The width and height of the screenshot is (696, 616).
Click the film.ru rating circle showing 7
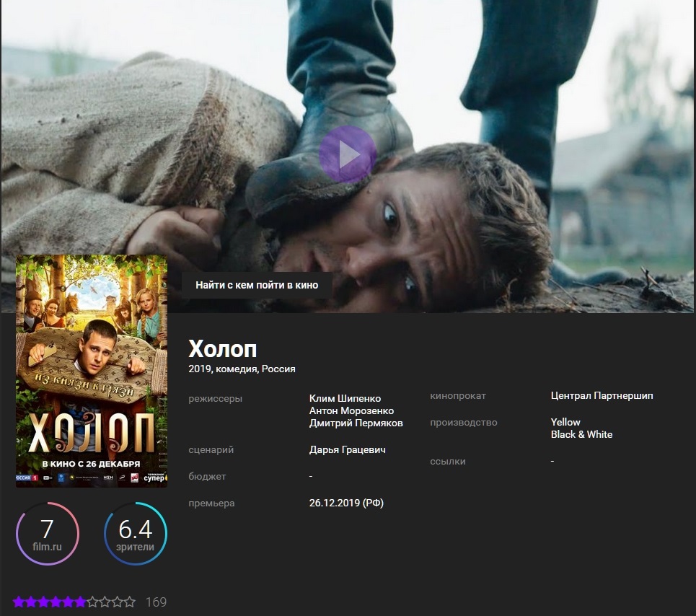[x=48, y=534]
